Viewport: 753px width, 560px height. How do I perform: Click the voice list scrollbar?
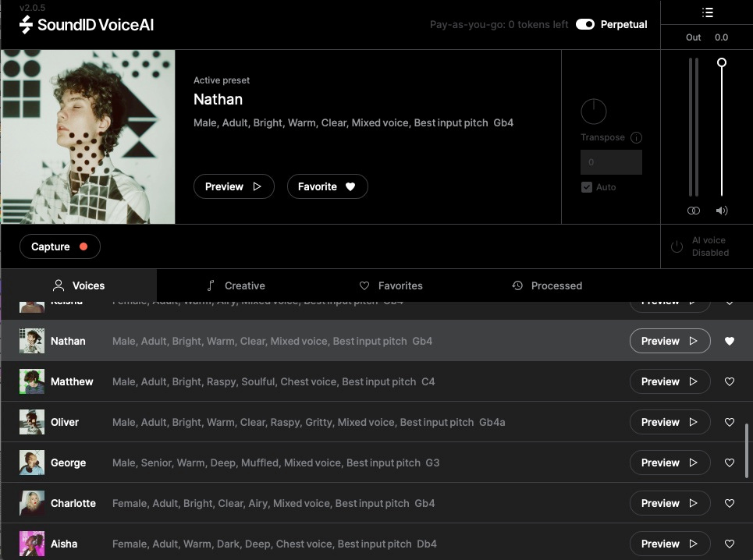pyautogui.click(x=746, y=451)
